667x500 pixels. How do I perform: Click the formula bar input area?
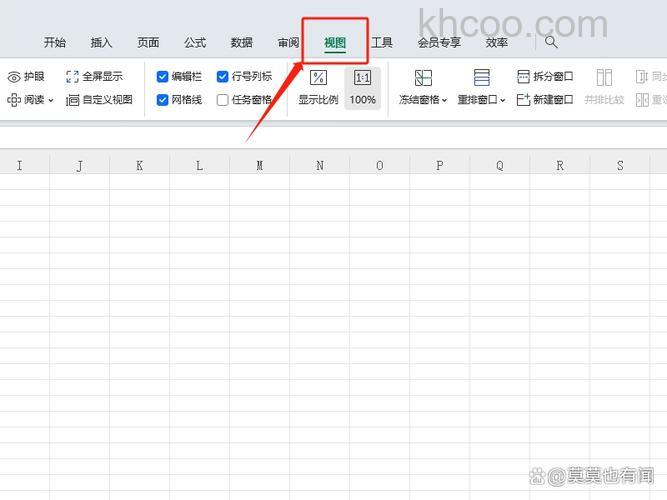(334, 137)
